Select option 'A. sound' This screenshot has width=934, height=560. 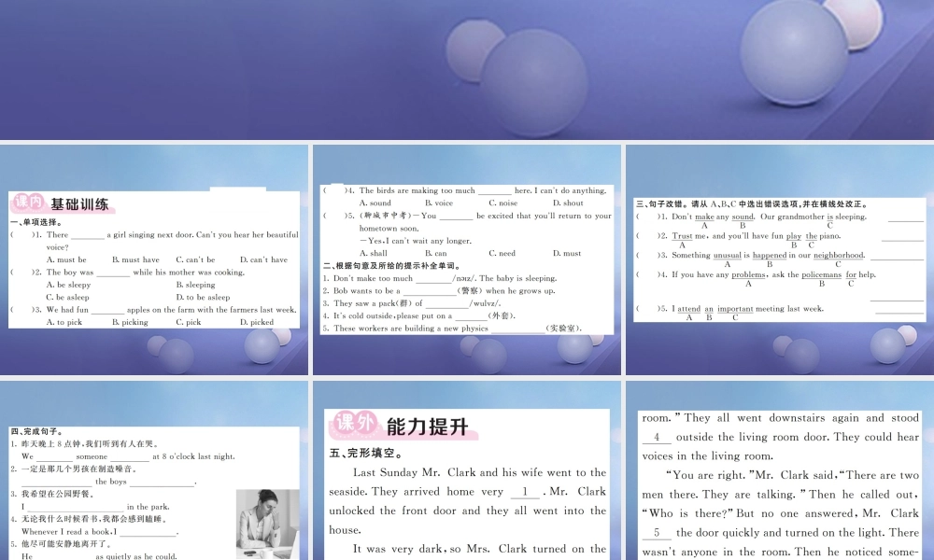(x=375, y=203)
